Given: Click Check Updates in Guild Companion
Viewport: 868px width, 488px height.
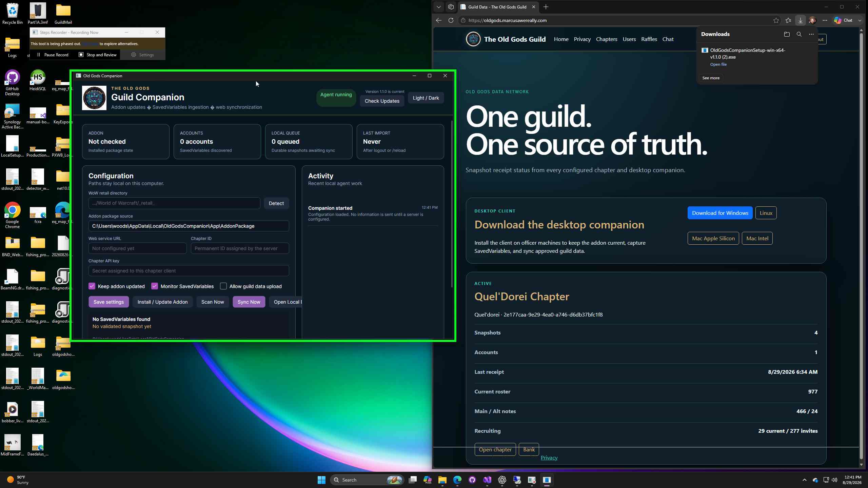Looking at the screenshot, I should point(382,101).
